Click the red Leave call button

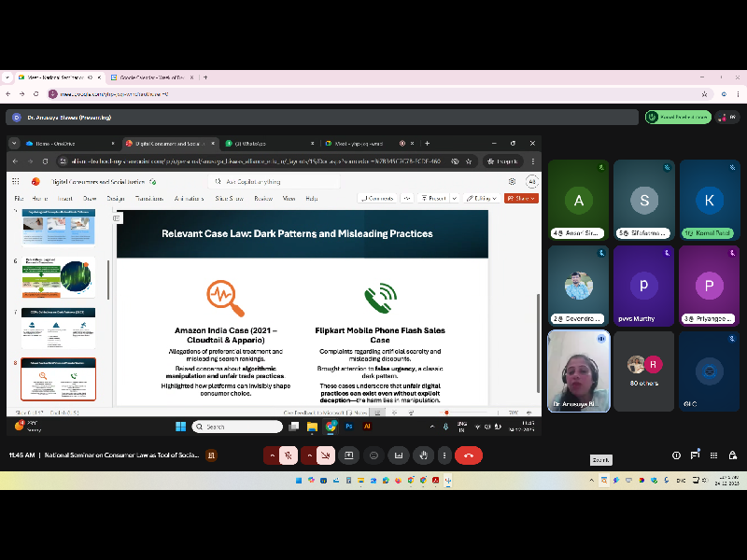(468, 455)
